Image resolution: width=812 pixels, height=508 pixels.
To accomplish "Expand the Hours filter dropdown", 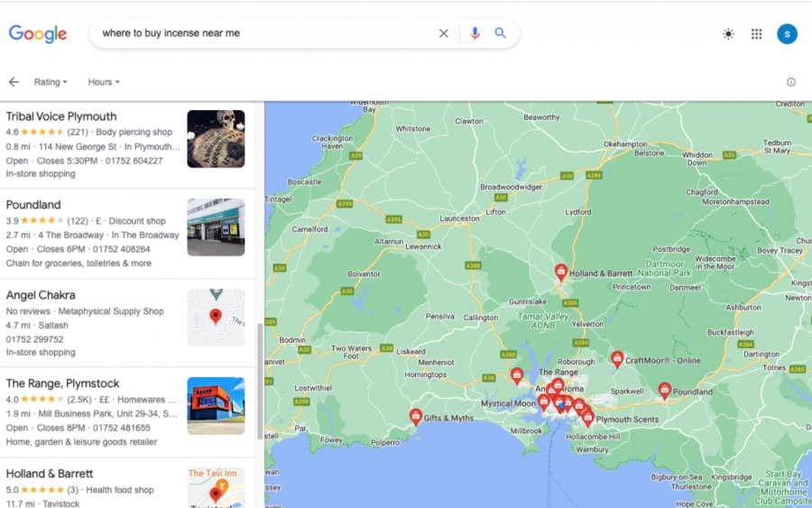I will click(104, 82).
